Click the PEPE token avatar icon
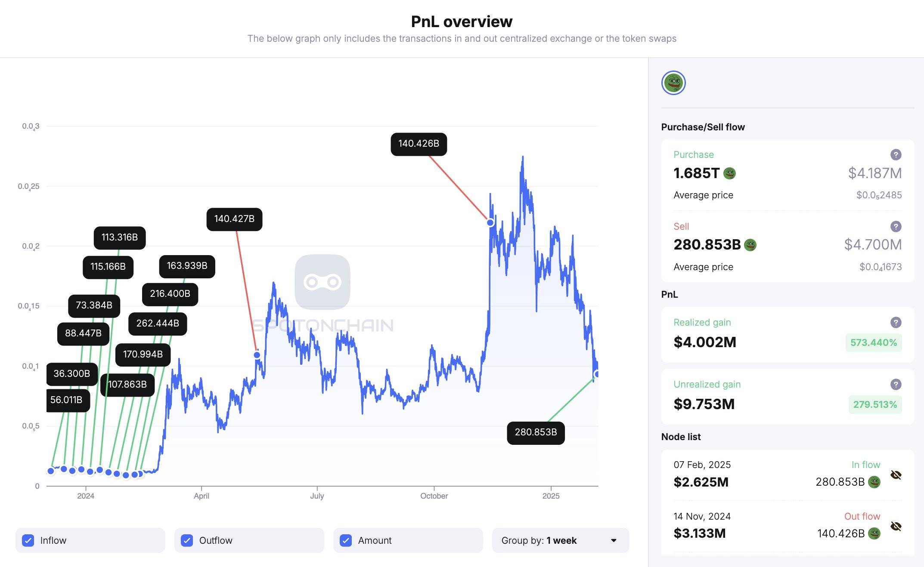This screenshot has height=567, width=924. click(x=673, y=83)
